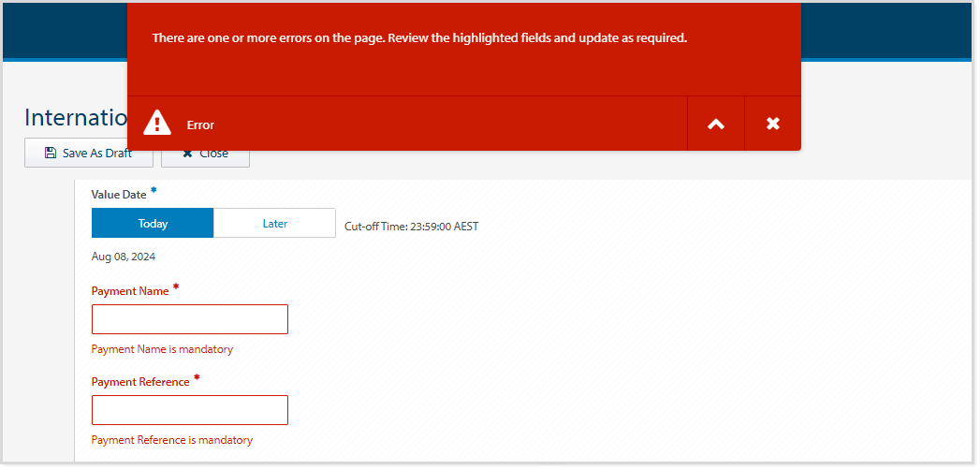Click the Aug 08, 2024 date text

(x=123, y=257)
